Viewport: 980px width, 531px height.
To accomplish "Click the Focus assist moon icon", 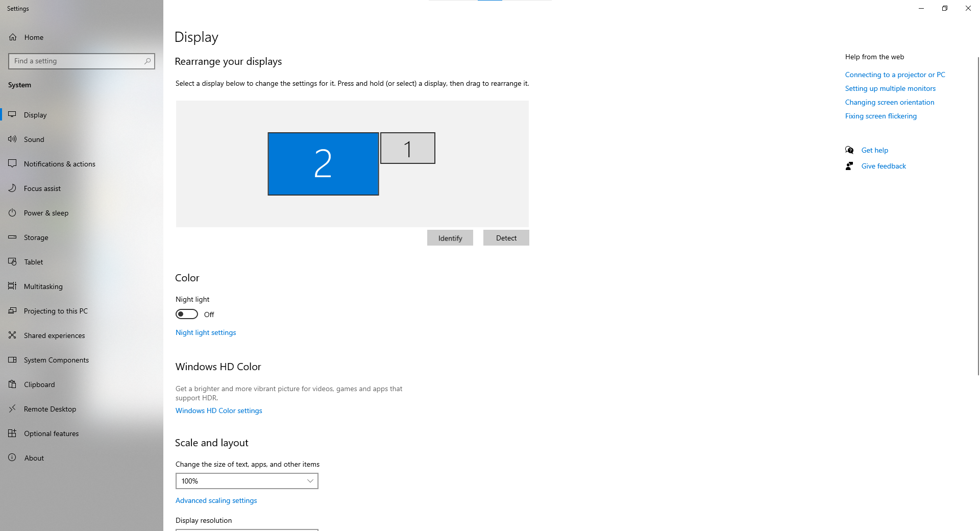I will point(13,188).
